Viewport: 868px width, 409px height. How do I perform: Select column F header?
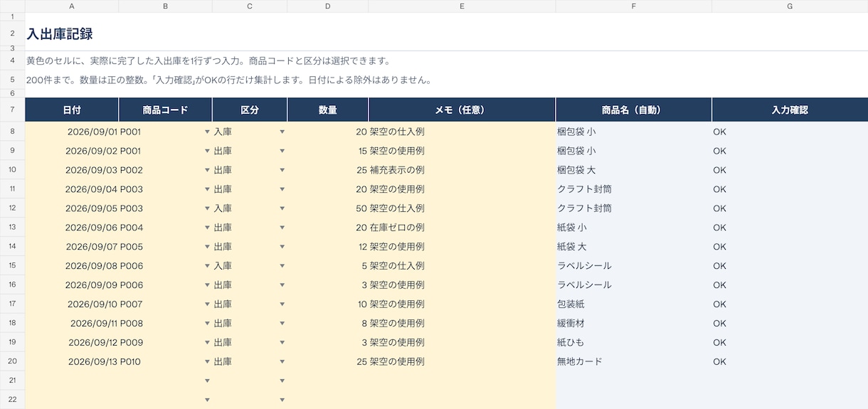[x=633, y=6]
